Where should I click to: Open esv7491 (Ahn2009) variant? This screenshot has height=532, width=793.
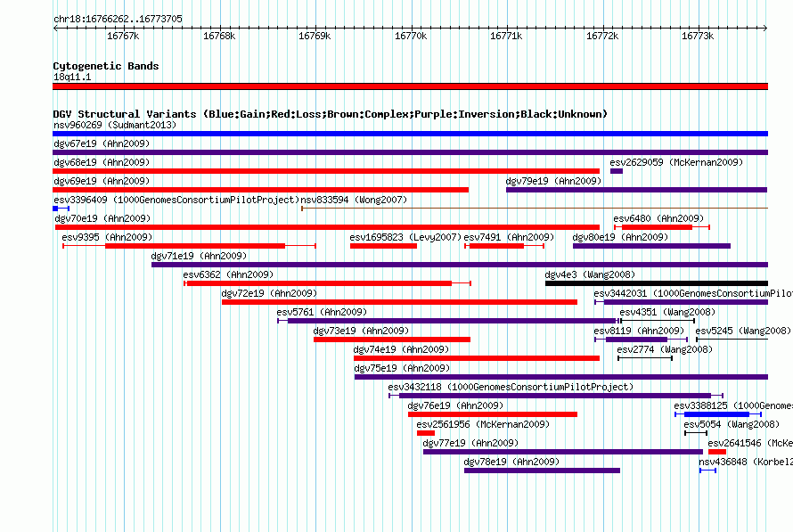click(x=509, y=237)
